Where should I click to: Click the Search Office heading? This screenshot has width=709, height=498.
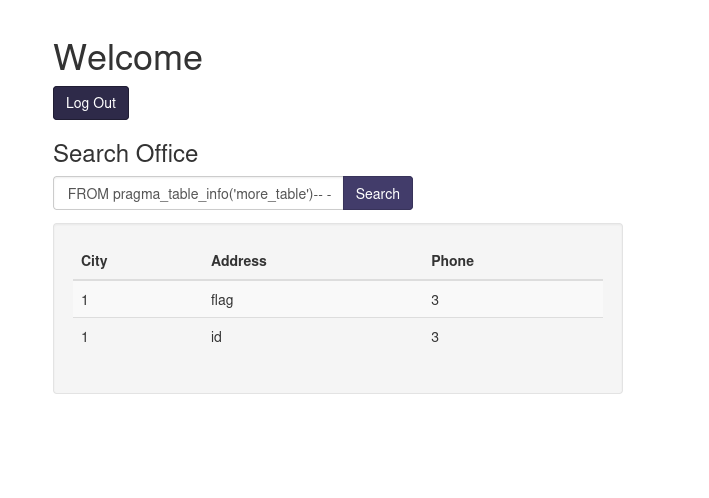coord(126,153)
